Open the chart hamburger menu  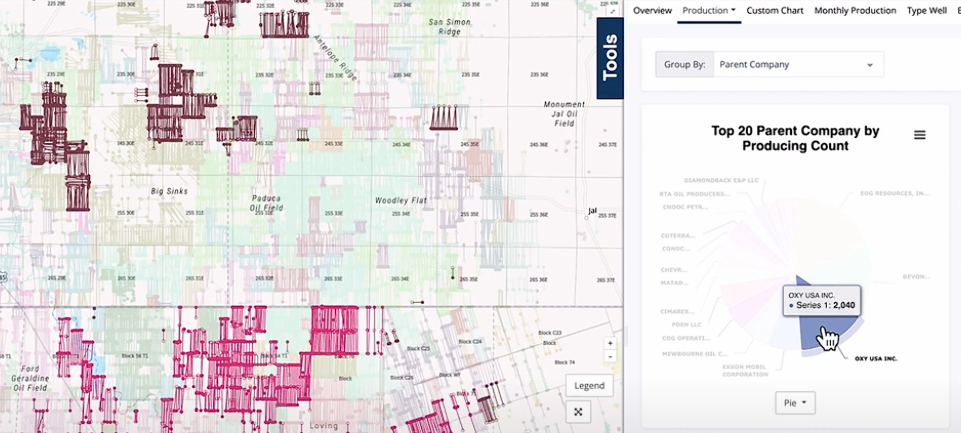tap(919, 135)
